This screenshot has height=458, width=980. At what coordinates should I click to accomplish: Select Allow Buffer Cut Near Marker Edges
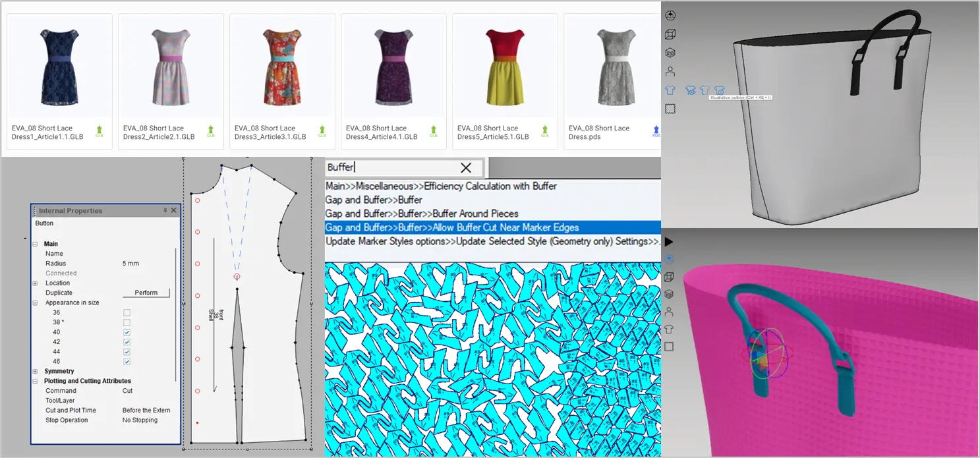[x=452, y=227]
